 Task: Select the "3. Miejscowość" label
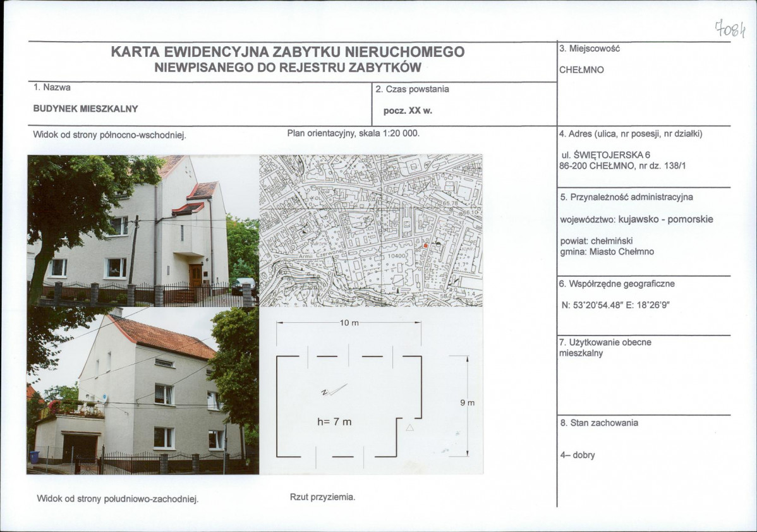[x=590, y=48]
